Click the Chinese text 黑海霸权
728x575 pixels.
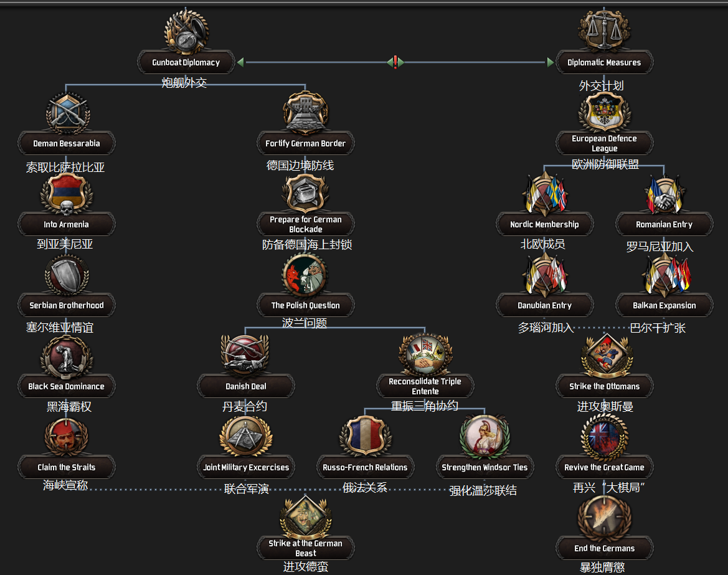click(69, 407)
